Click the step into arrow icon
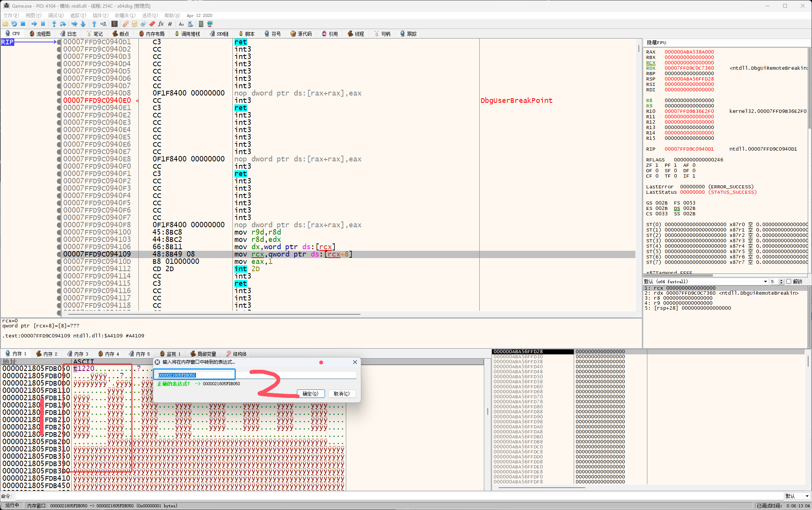Image resolution: width=812 pixels, height=510 pixels. click(54, 24)
